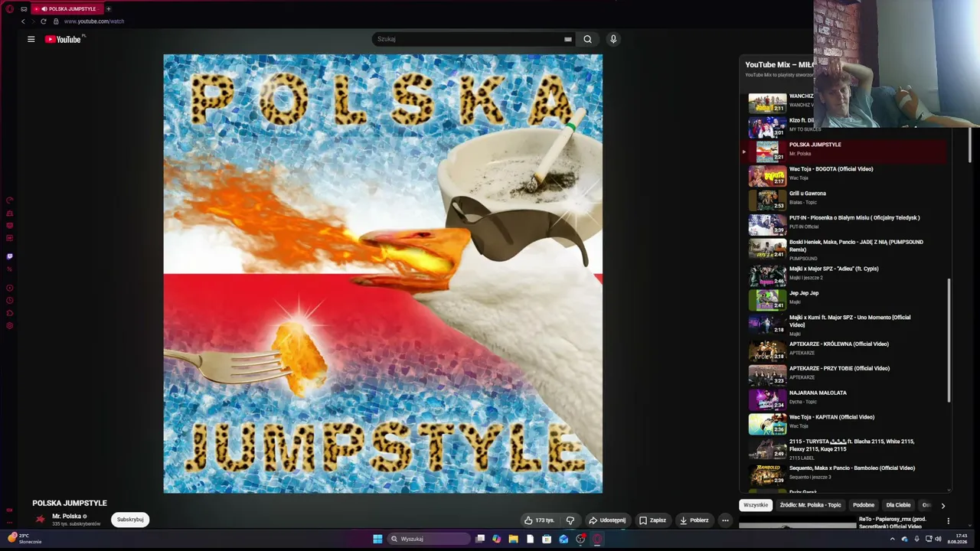Screen dimensions: 980x551
Task: Play Wac Toja - KAPITAN video
Action: (x=845, y=424)
